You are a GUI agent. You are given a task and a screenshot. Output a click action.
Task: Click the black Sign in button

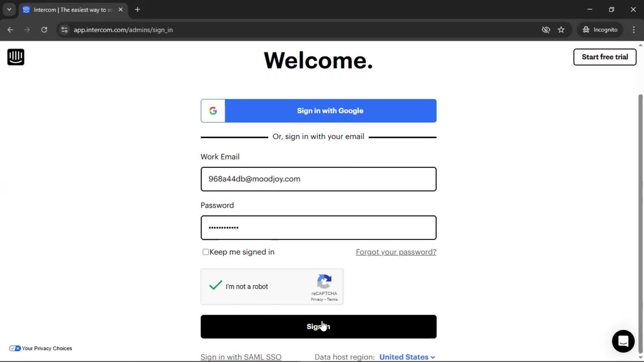pyautogui.click(x=319, y=326)
